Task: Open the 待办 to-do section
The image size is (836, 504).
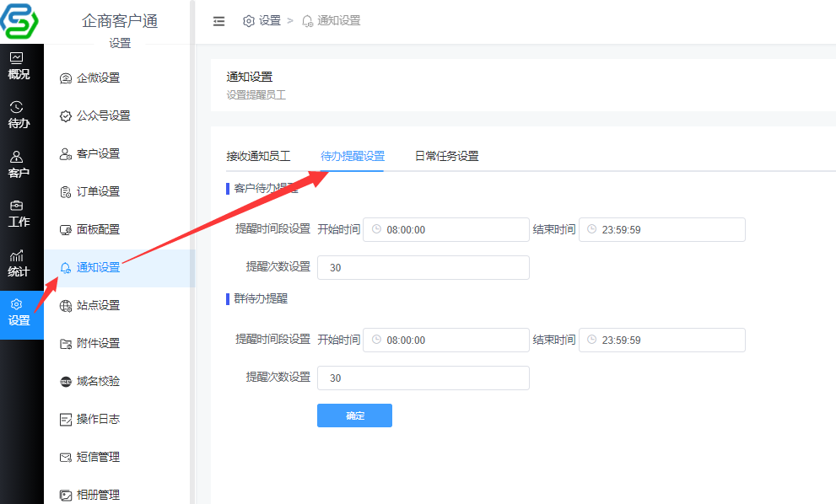Action: (19, 115)
